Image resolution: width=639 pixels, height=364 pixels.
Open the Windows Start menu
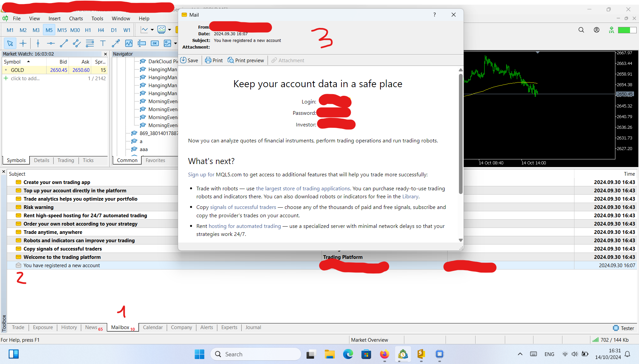tap(199, 354)
